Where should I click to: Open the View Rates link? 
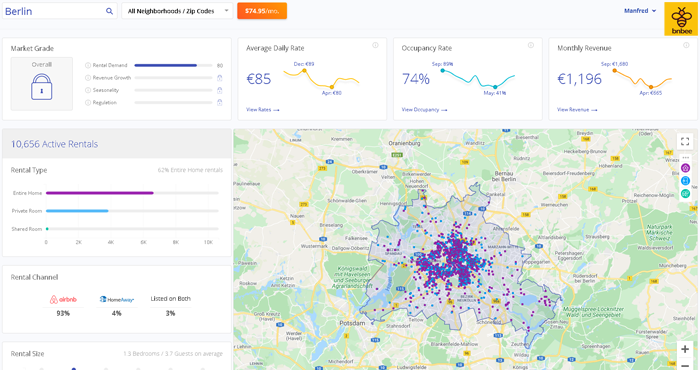tap(262, 109)
